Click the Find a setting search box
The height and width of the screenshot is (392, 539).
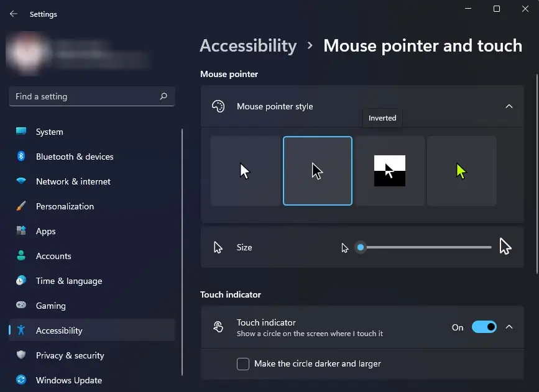click(x=91, y=96)
